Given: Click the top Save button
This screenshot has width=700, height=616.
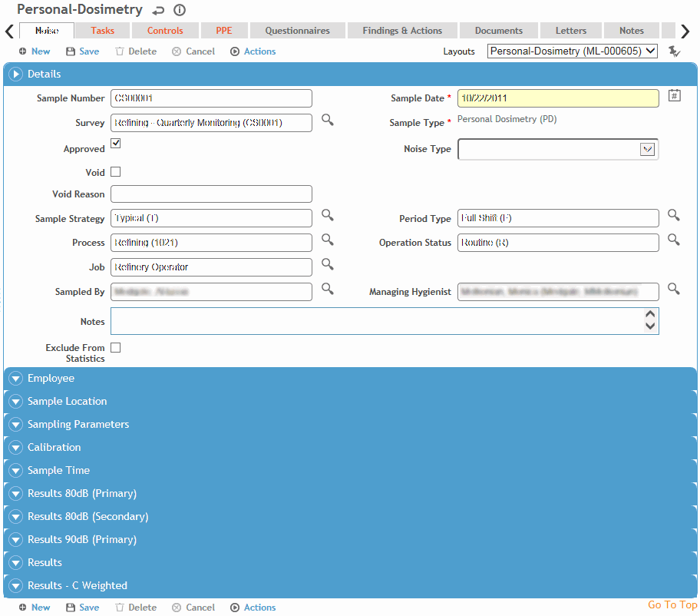Looking at the screenshot, I should [x=82, y=51].
